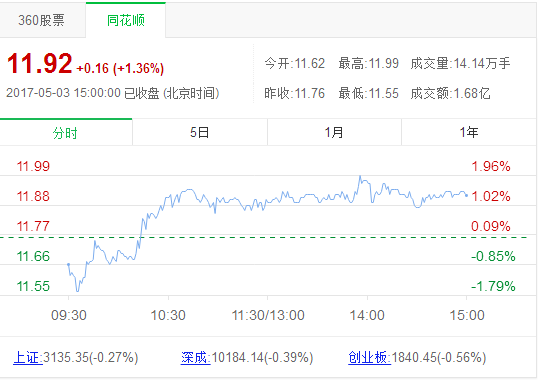Switch chart to 1年 view
Screen dimensions: 538x380
[x=469, y=132]
